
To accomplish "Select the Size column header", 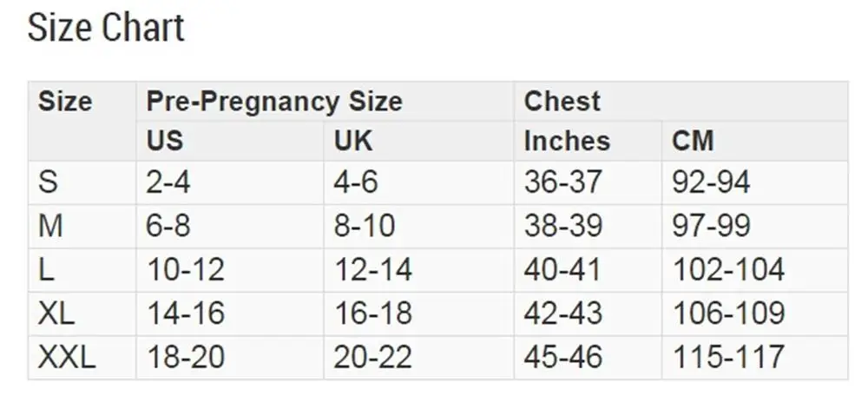I will click(x=65, y=102).
